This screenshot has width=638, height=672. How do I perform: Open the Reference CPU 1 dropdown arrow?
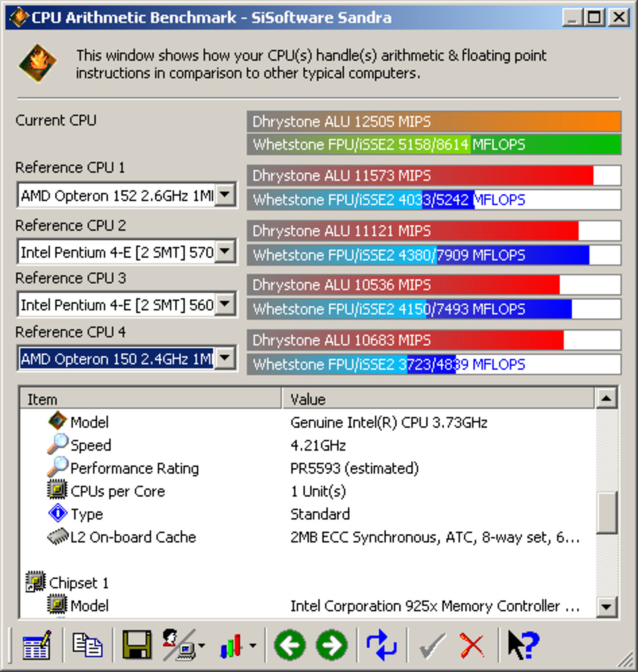[225, 195]
